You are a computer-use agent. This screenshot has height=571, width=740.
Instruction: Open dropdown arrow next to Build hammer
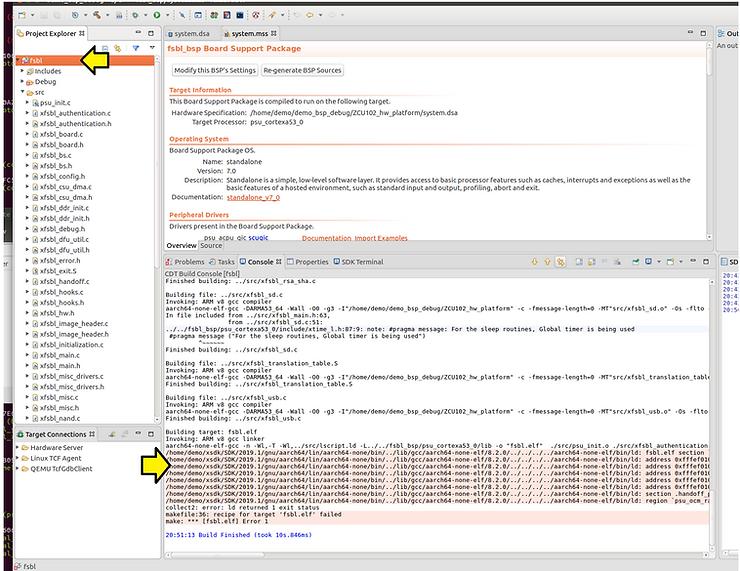coord(107,15)
